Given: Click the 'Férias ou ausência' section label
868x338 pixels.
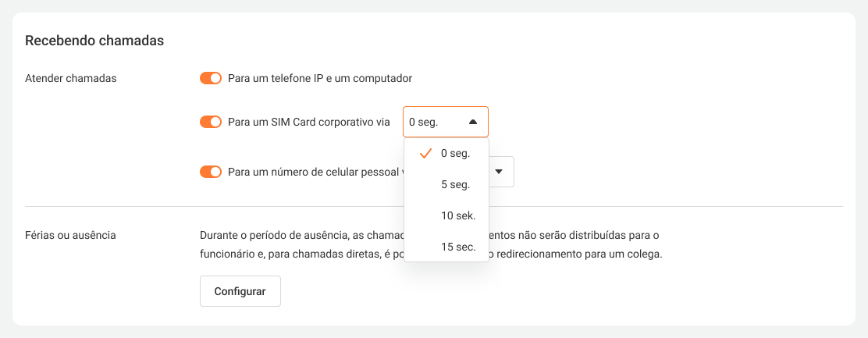Looking at the screenshot, I should 70,235.
